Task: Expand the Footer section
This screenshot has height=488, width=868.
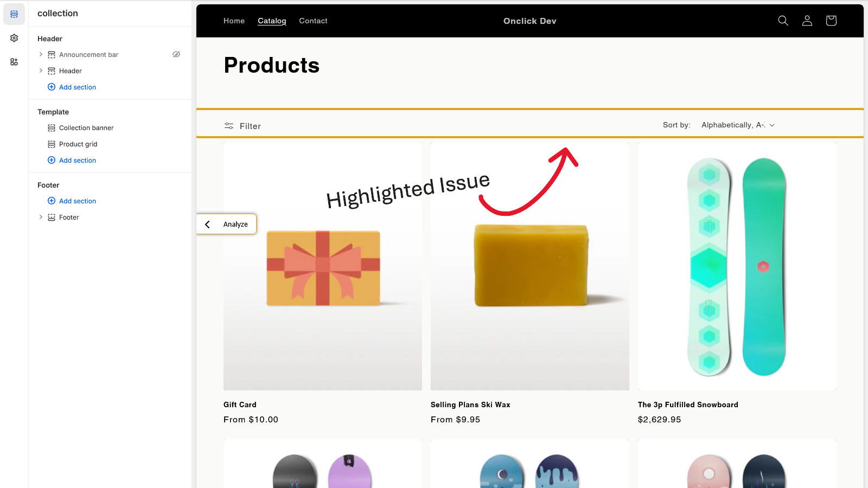Action: [x=41, y=217]
